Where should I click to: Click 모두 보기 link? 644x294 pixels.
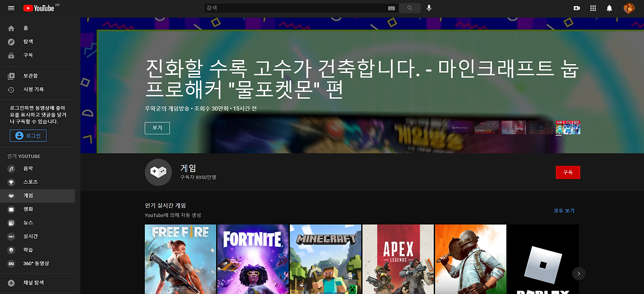(x=564, y=211)
